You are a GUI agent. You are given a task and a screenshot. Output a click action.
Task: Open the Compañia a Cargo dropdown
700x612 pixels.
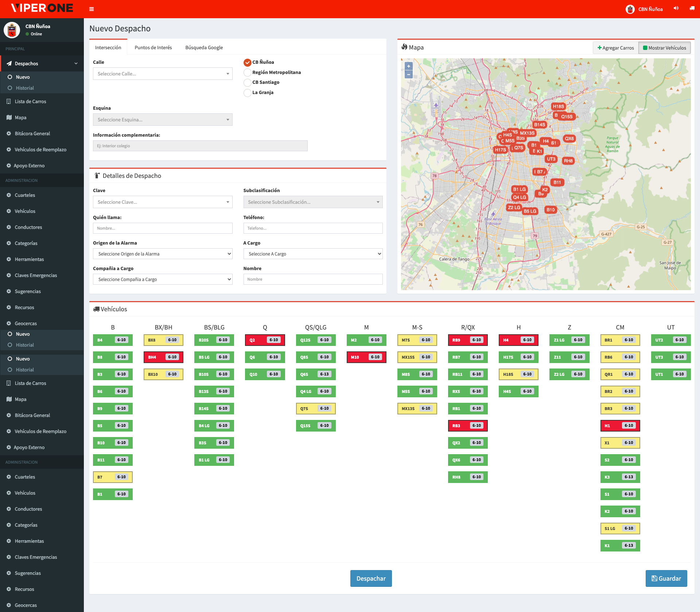pos(163,279)
